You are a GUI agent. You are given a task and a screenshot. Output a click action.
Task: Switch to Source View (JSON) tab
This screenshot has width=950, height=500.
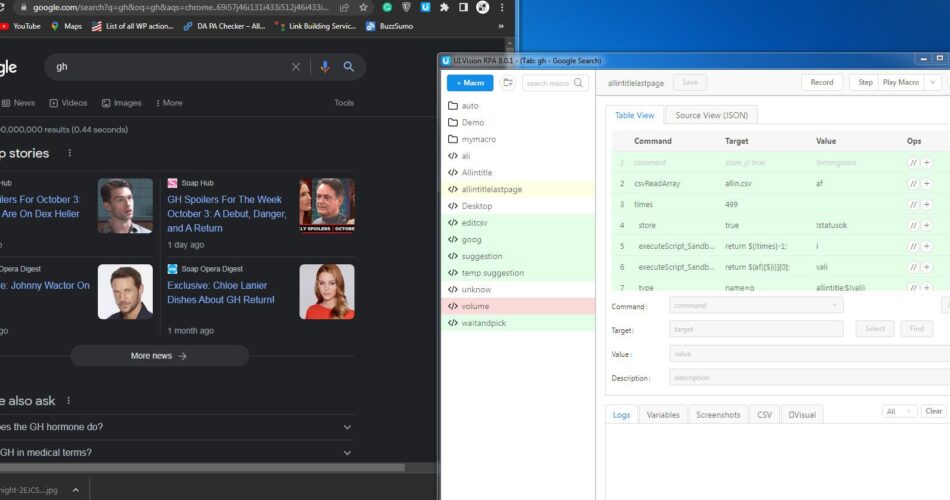711,116
